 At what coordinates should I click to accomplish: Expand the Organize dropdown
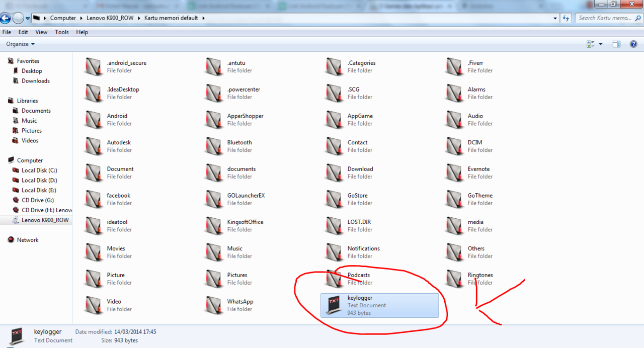[x=21, y=44]
